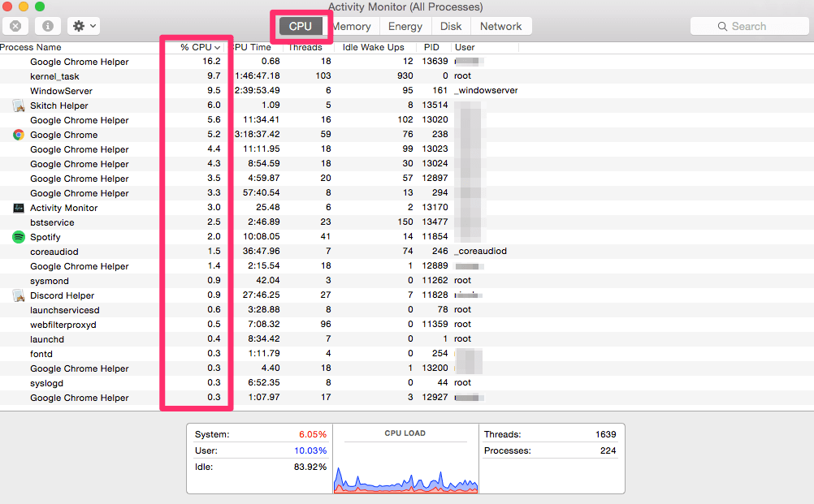Image resolution: width=814 pixels, height=504 pixels.
Task: Sort by Idle Wake Ups column header
Action: [x=373, y=47]
